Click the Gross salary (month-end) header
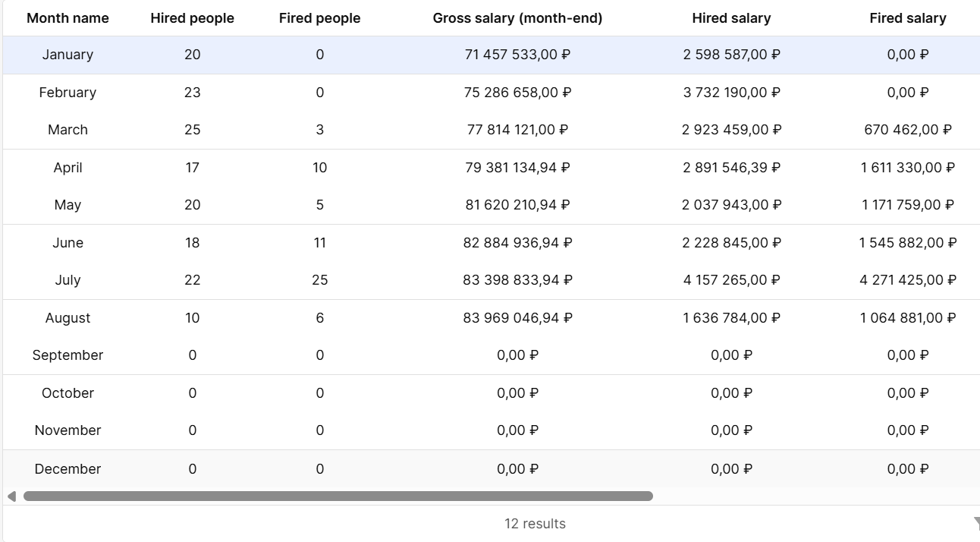Screen dimensions: 980x542 click(517, 18)
